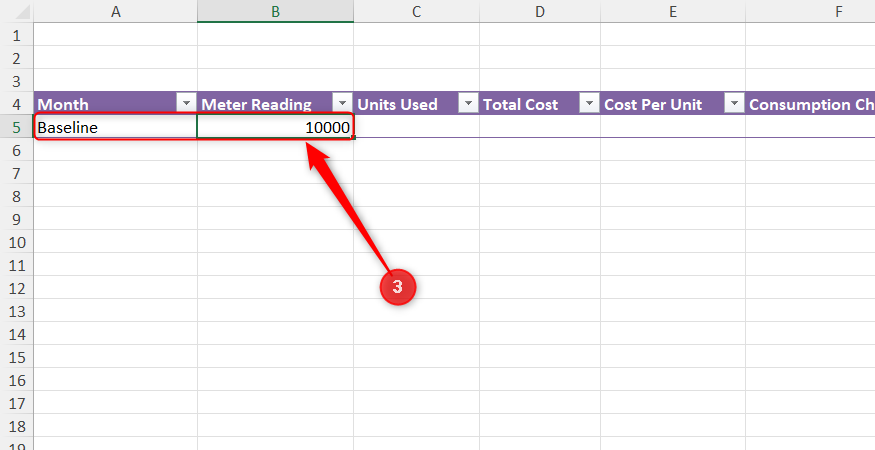Select row 5 via its row number
The width and height of the screenshot is (875, 450).
tap(17, 127)
